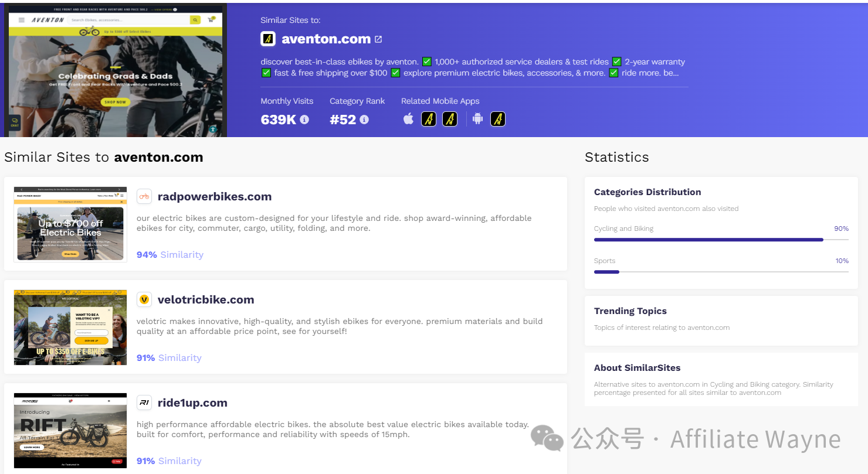Open the Ride1Up RIFT preview thumbnail
This screenshot has height=474, width=868.
point(70,431)
